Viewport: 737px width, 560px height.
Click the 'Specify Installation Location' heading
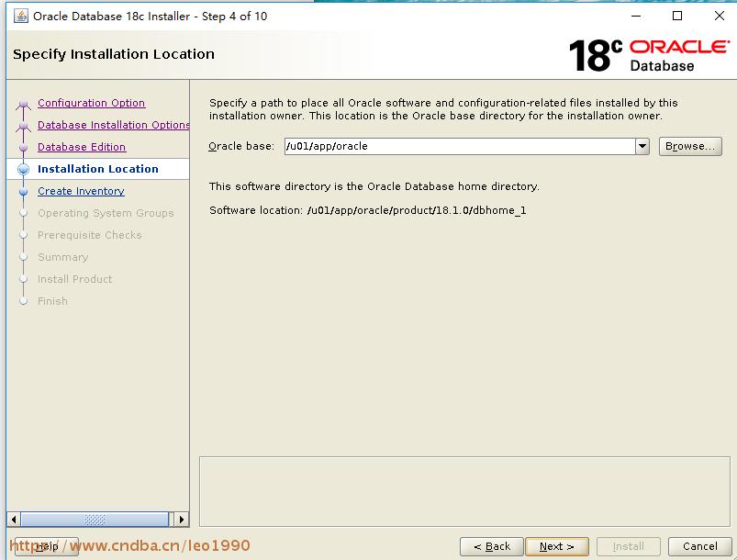click(x=114, y=54)
